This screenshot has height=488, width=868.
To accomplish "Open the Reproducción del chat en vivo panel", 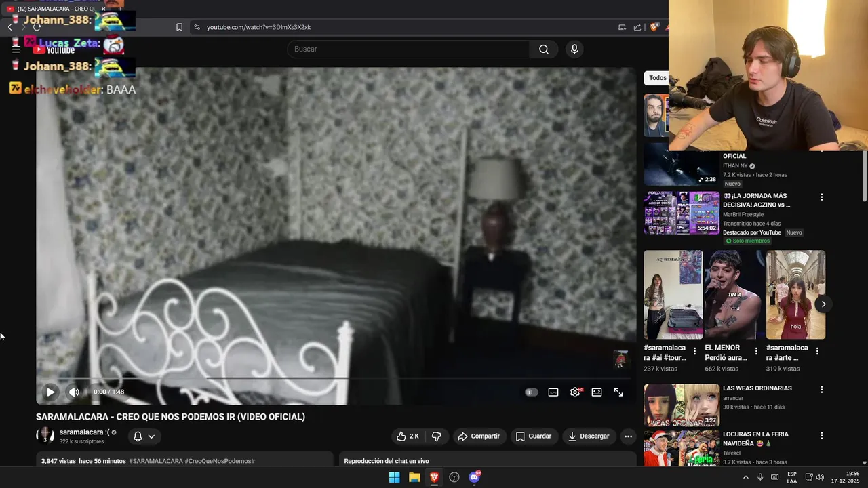I will click(488, 460).
